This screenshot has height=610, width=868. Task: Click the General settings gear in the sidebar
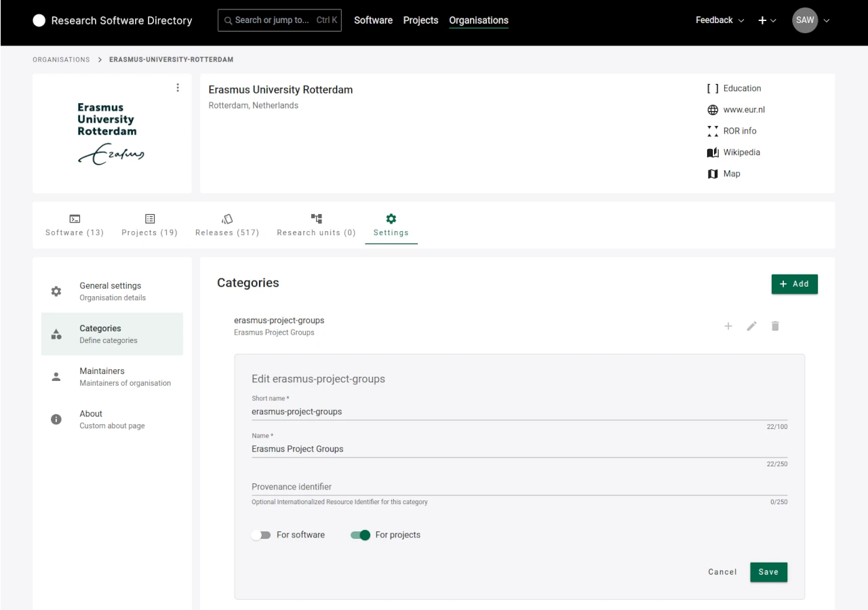coord(56,291)
